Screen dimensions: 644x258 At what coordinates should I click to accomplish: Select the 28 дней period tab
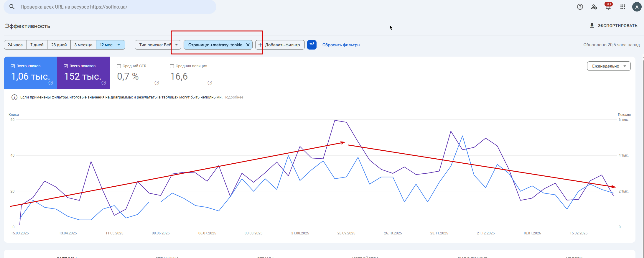(59, 45)
